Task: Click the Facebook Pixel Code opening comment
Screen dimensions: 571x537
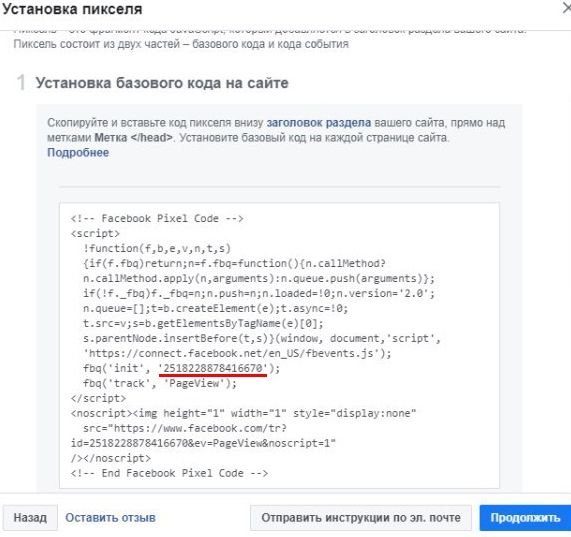Action: coord(157,218)
